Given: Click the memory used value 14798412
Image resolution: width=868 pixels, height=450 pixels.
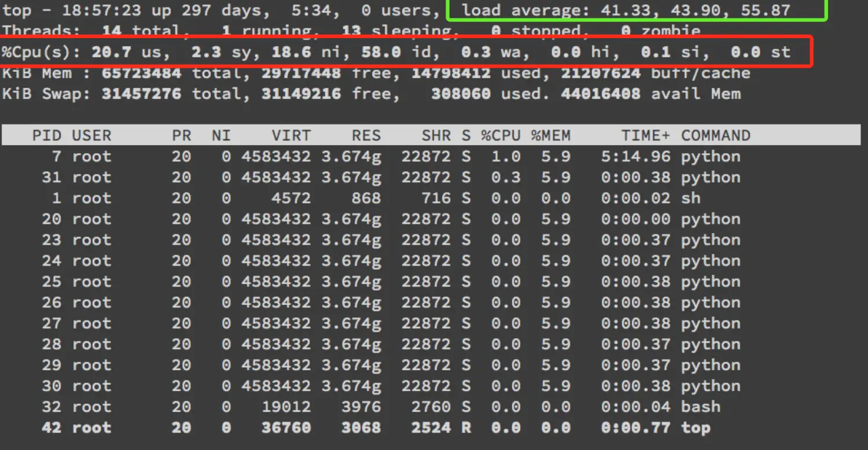Looking at the screenshot, I should click(x=451, y=73).
